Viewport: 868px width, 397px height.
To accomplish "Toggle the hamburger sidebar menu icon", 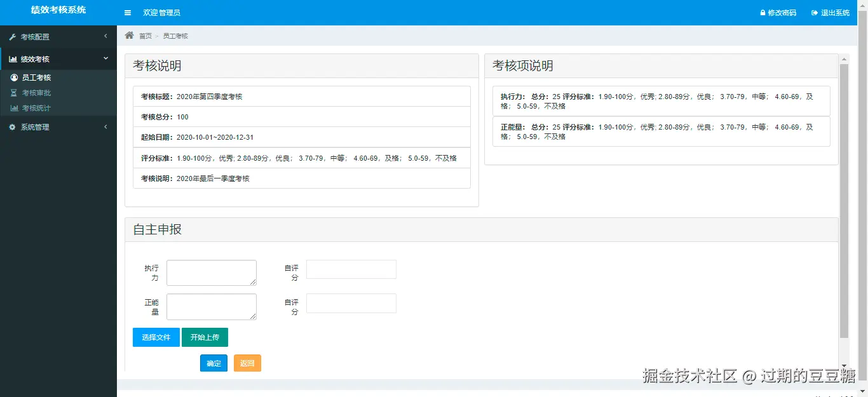I will (x=128, y=13).
